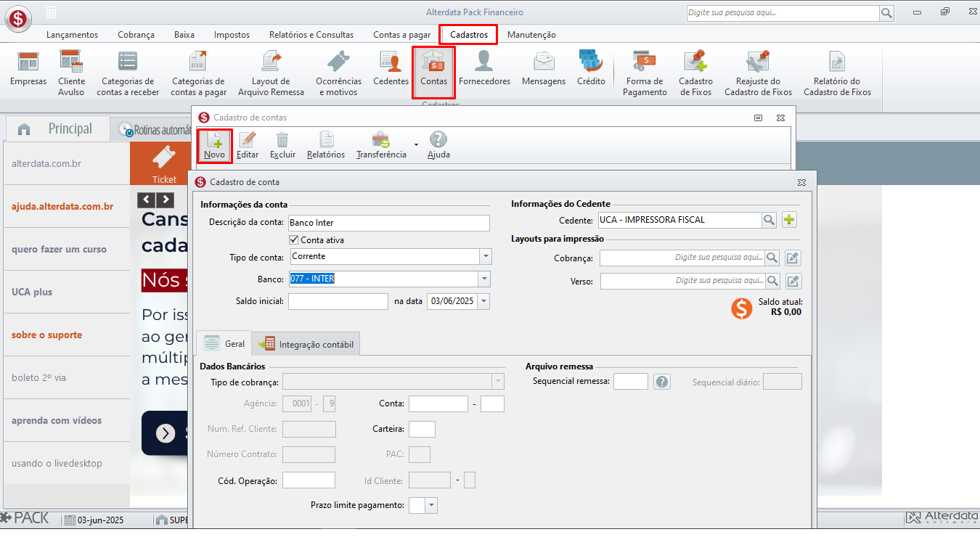Open the Cobrança ribbon tab
This screenshot has width=980, height=545.
(x=136, y=34)
